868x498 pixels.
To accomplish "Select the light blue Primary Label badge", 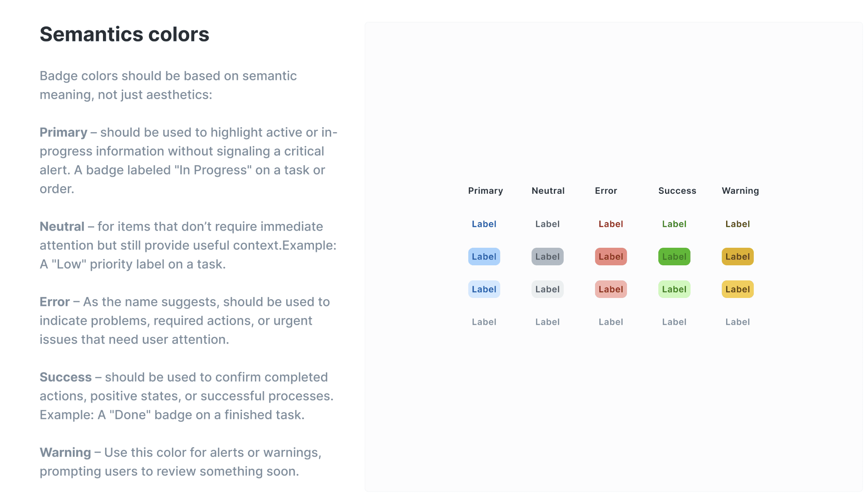I will pos(484,289).
